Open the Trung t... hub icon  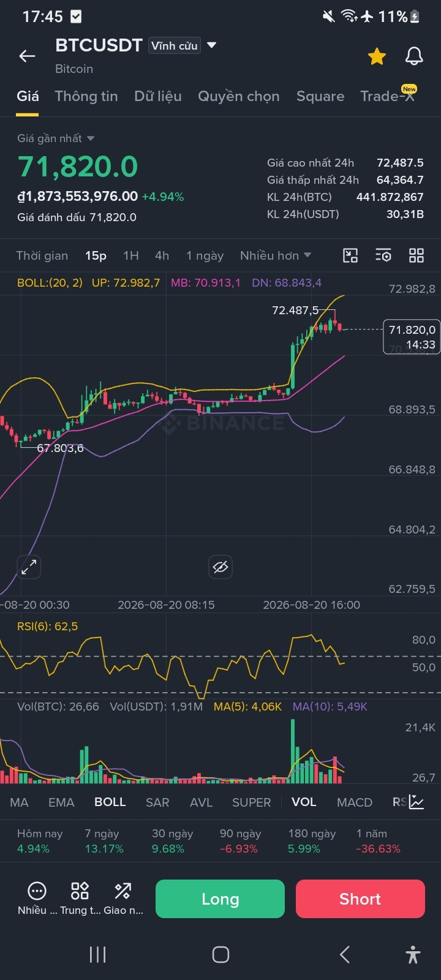click(x=80, y=898)
